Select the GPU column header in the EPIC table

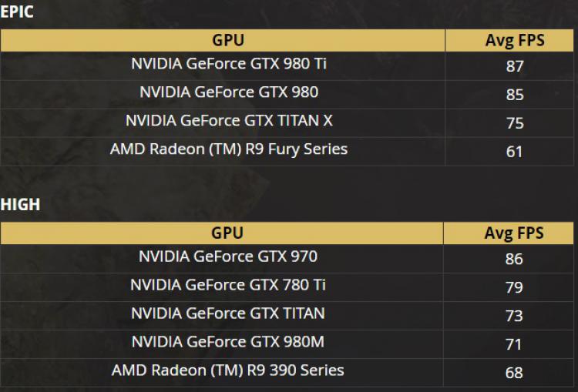click(228, 40)
